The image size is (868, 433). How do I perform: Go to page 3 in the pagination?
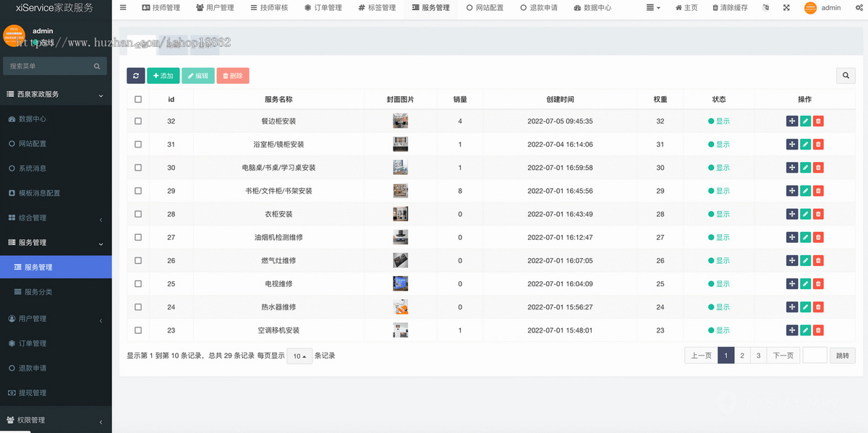(758, 355)
